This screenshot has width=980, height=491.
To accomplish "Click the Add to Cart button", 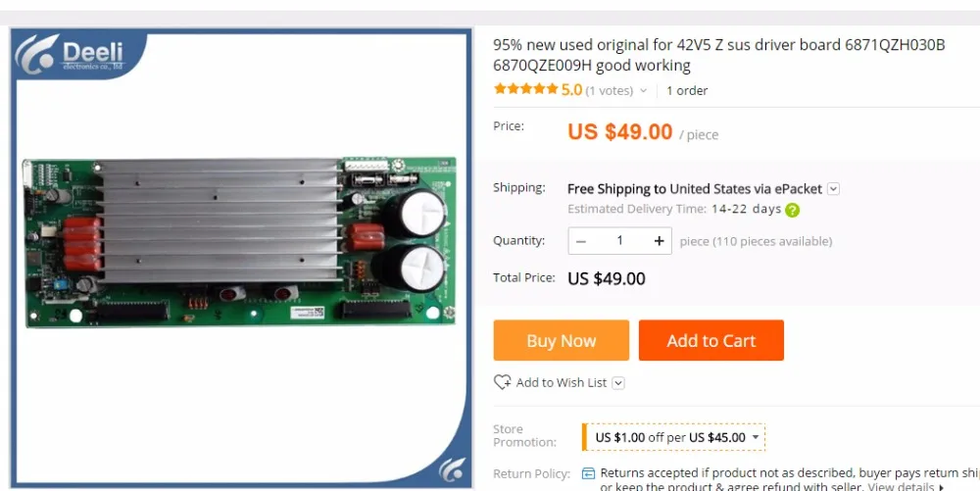I will 711,340.
